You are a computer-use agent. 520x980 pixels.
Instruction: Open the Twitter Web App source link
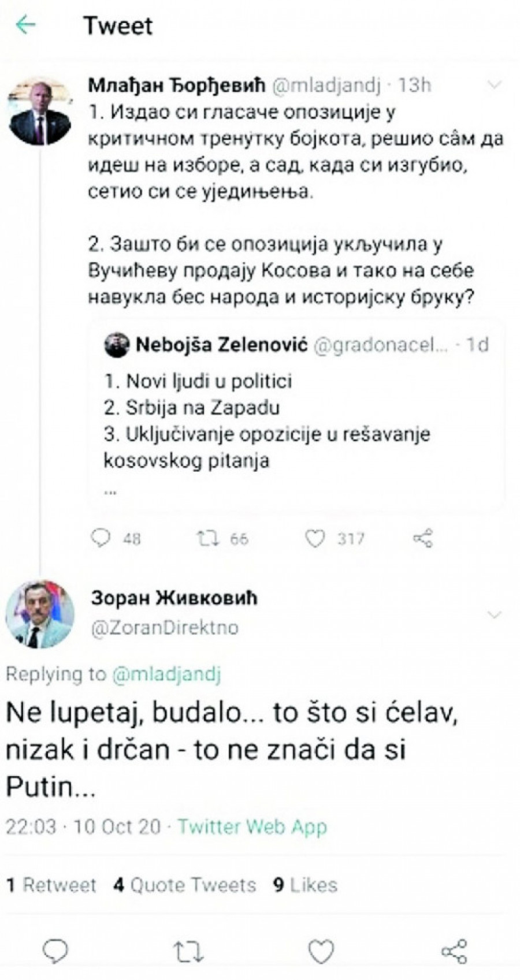point(252,826)
